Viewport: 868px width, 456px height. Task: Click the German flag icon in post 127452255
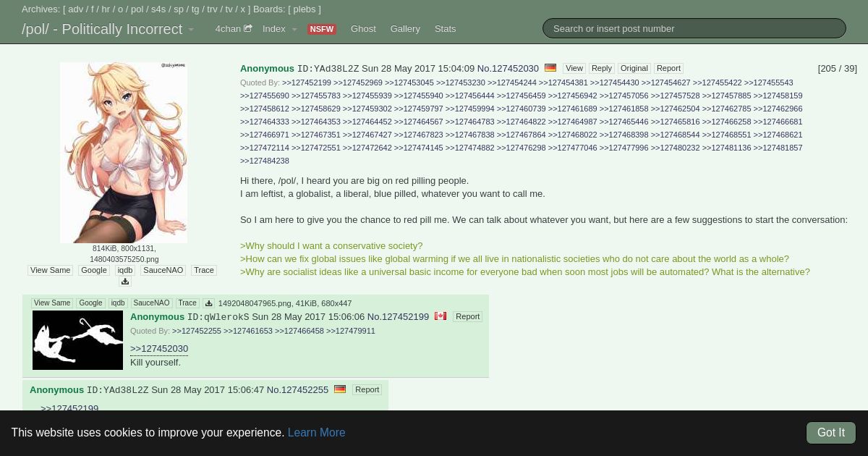tap(340, 389)
